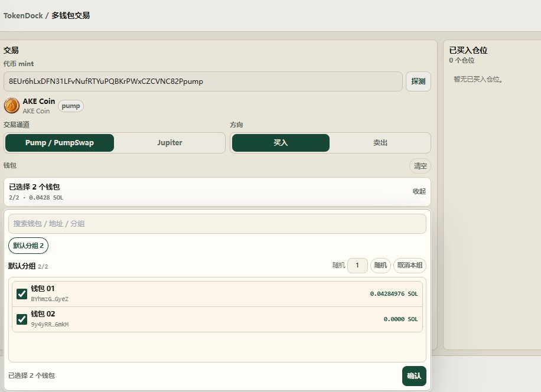Click the 2/2 · 0.0428 SOL summary text
Screen dimensions: 541x392
(36, 198)
